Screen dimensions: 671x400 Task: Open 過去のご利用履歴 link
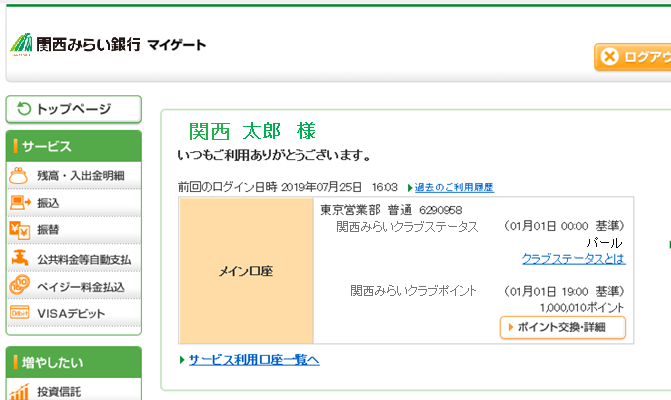[454, 187]
